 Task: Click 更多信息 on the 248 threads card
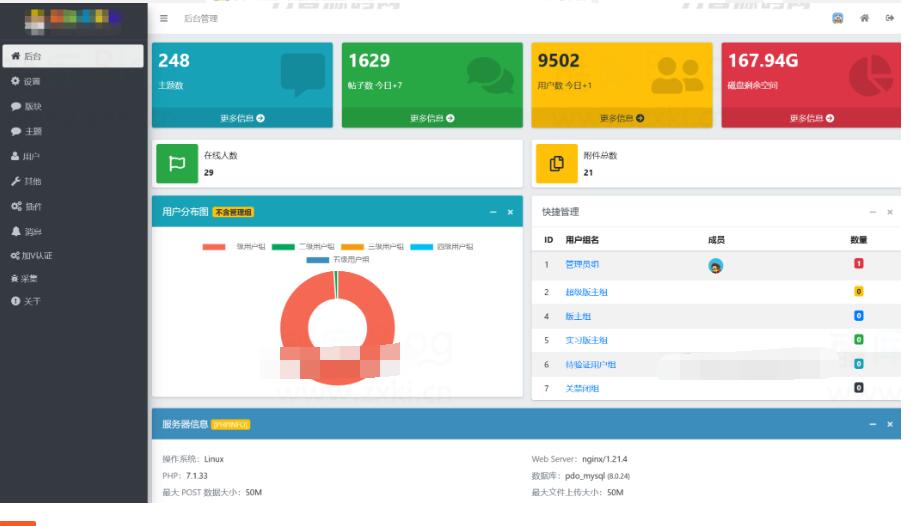coord(242,118)
